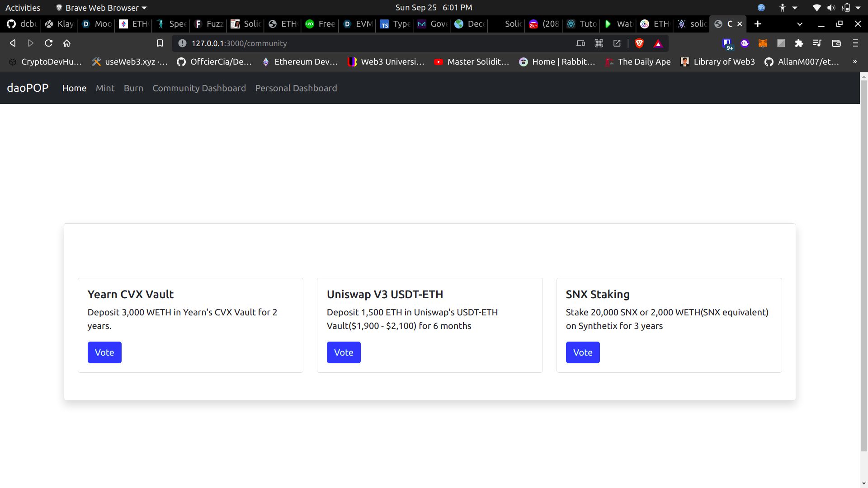This screenshot has height=488, width=868.
Task: Click the daoPOP home navigation link
Action: (74, 88)
